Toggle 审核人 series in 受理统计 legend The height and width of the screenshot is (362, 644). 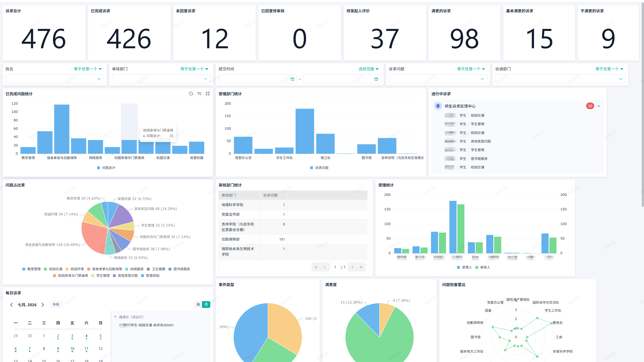tap(482, 267)
